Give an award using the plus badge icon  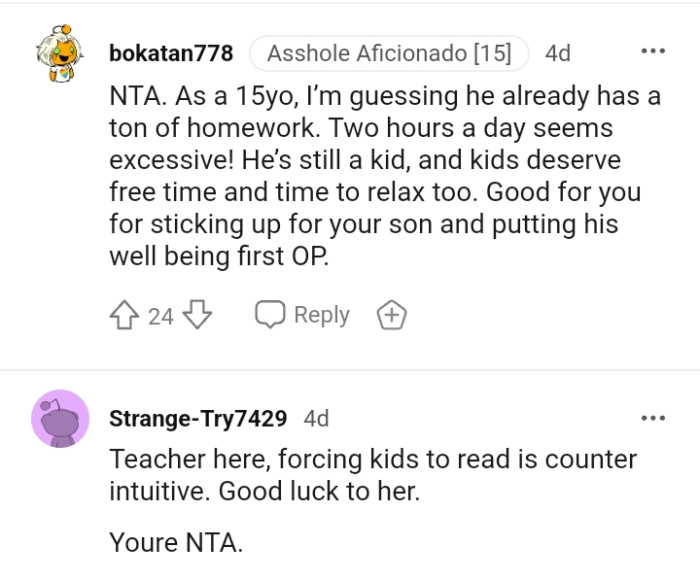tap(391, 316)
